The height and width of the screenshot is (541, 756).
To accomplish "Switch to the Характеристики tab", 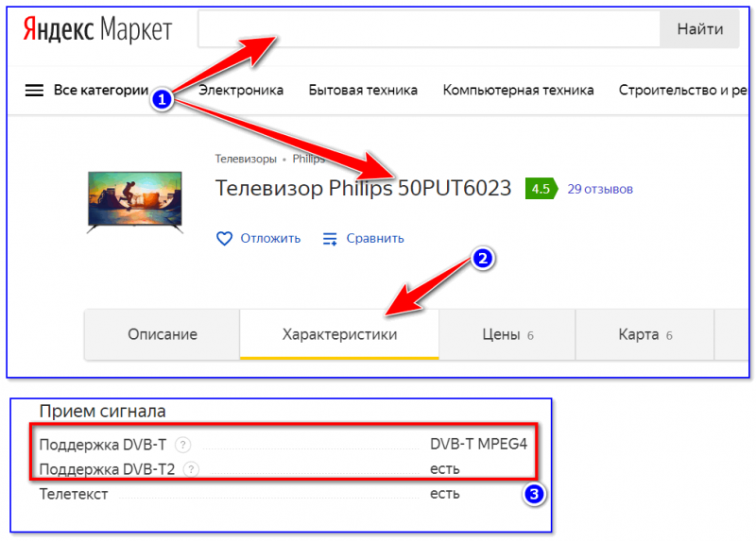I will (x=339, y=334).
